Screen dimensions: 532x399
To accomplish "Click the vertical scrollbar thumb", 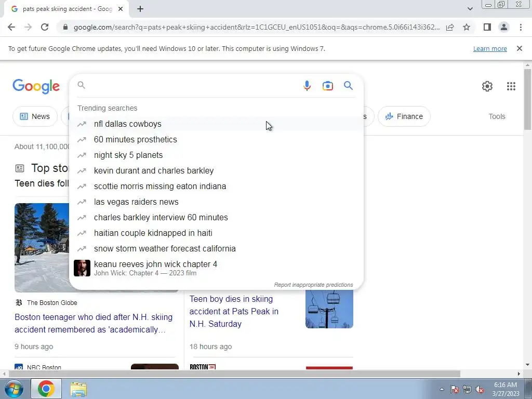I will [527, 99].
